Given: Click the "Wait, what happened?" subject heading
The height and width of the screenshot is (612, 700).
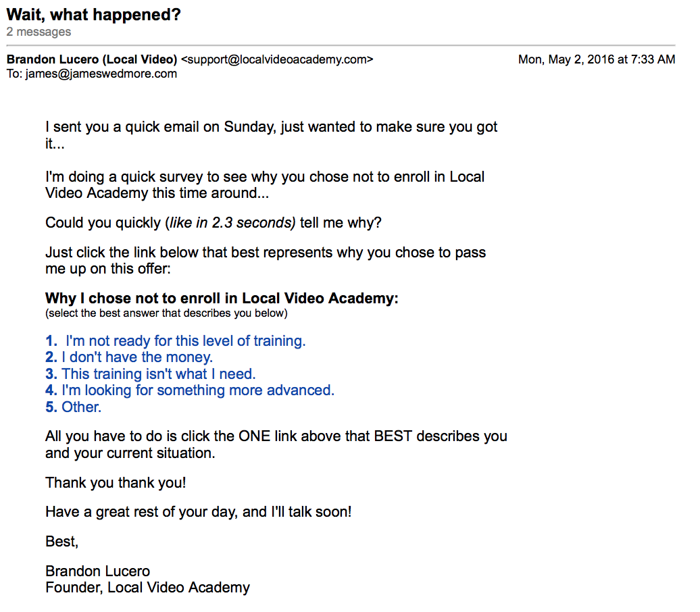Looking at the screenshot, I should tap(93, 15).
